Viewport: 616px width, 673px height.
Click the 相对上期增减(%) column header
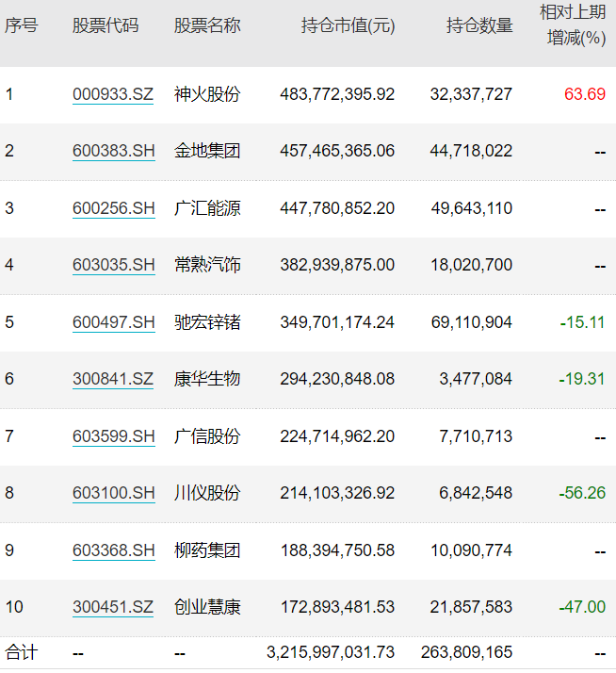click(573, 25)
